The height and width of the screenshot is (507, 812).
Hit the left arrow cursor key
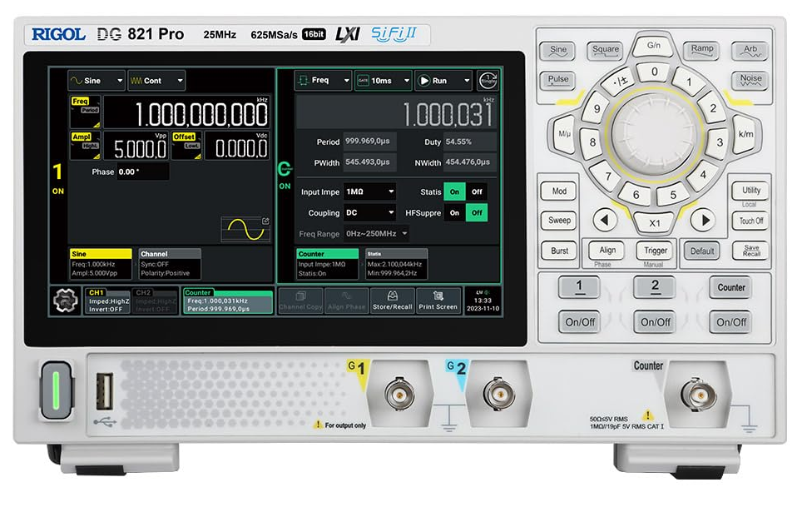[x=604, y=221]
